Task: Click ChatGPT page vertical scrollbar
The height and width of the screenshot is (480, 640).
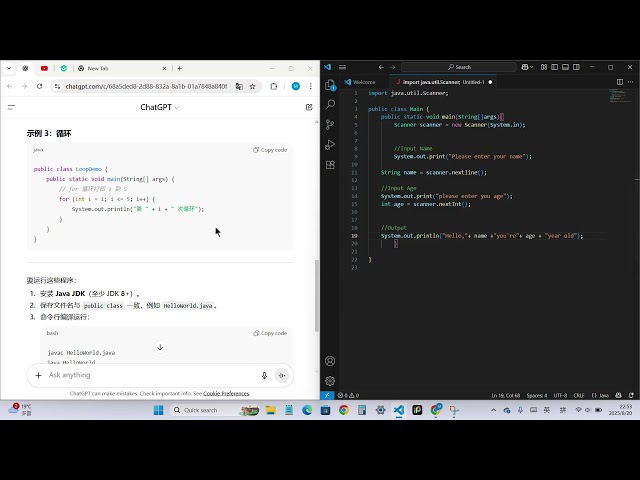Action: 317,296
